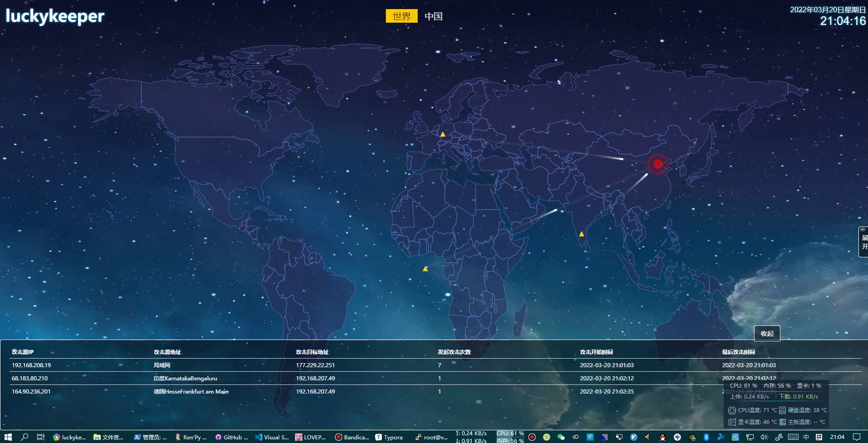Select the attack row from 192.168.208.19
Screen dimensions: 868x443
(x=31, y=365)
